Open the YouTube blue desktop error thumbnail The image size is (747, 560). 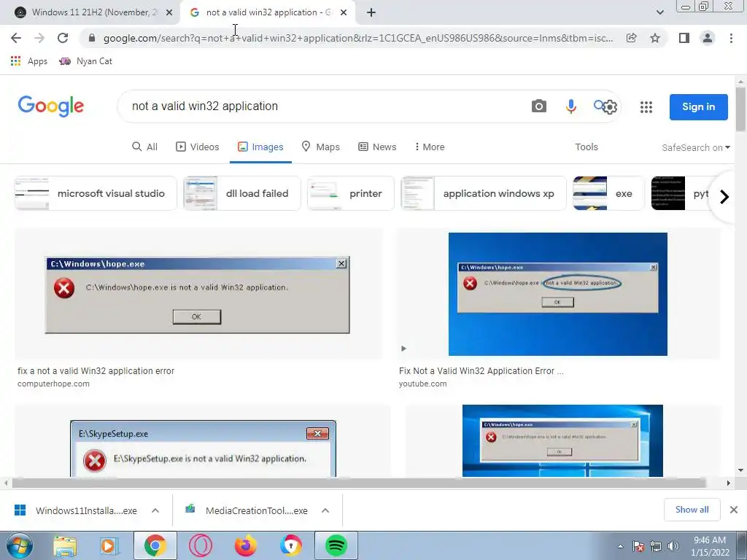558,294
